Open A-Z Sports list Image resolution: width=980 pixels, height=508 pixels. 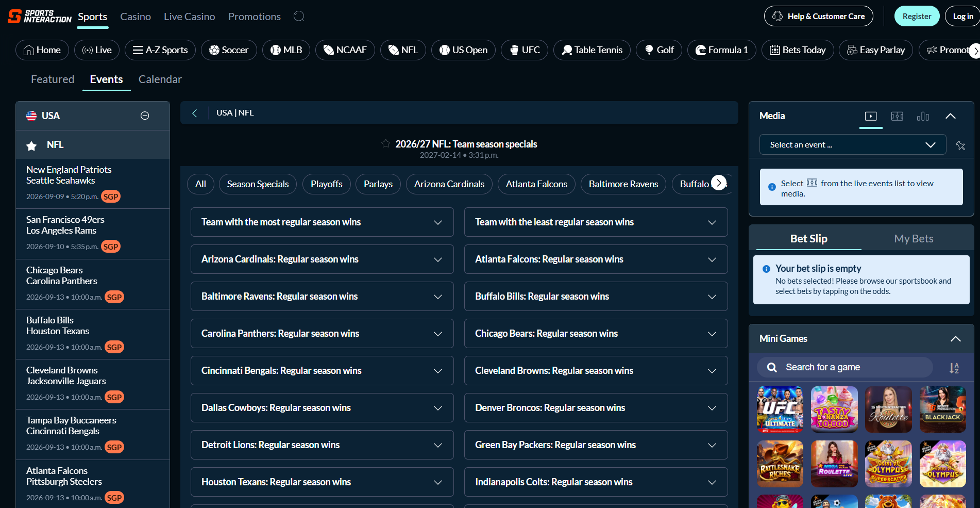(x=160, y=50)
